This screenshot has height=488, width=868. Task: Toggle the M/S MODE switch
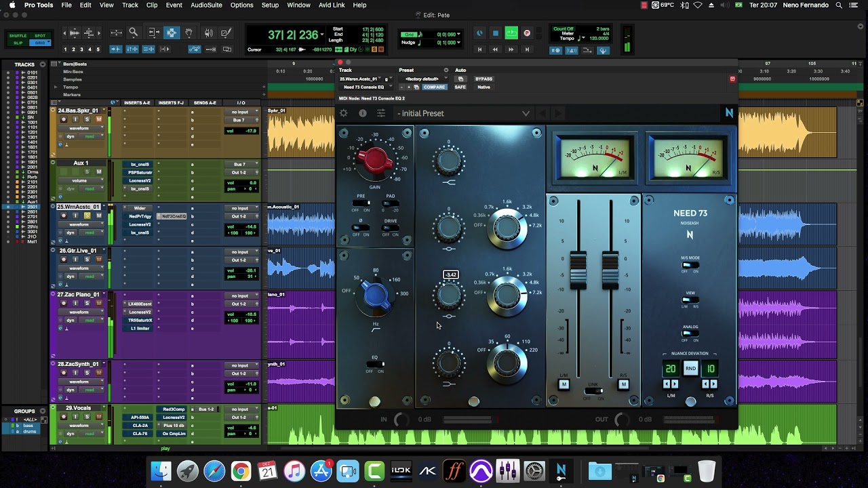click(690, 265)
